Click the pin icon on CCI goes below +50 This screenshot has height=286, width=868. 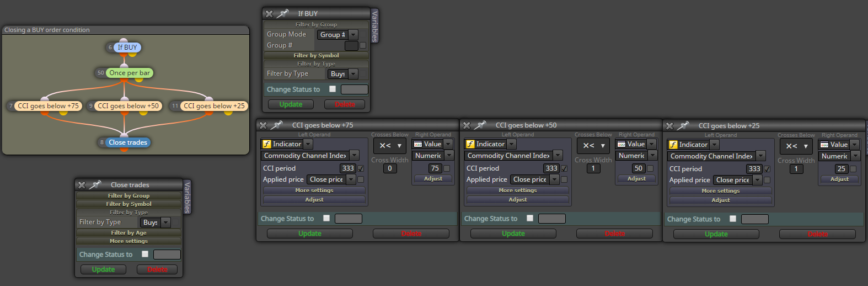[480, 125]
